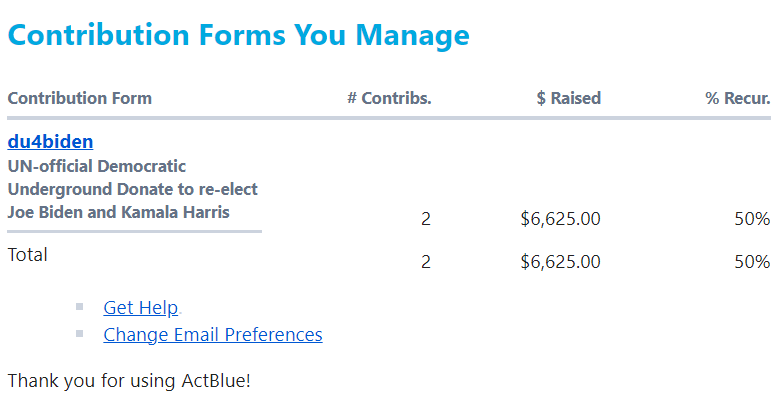This screenshot has width=777, height=400.
Task: Click the Thank you for using ActBlue text
Action: (129, 381)
